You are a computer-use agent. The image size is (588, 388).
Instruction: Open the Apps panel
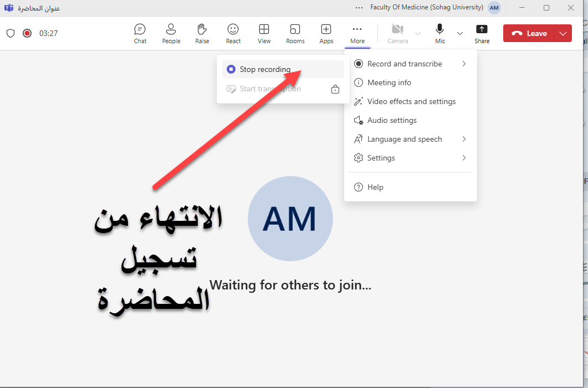click(326, 33)
